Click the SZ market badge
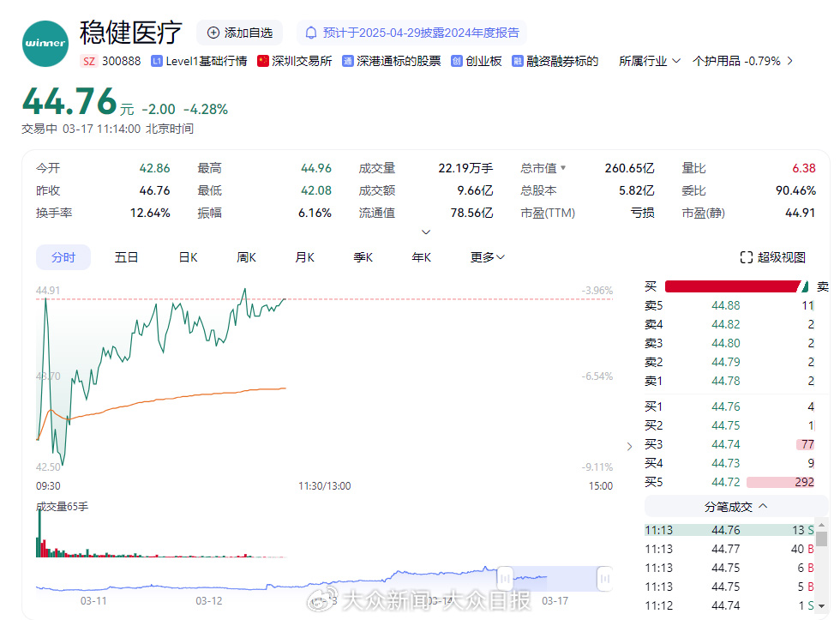Image resolution: width=840 pixels, height=620 pixels. coord(89,61)
